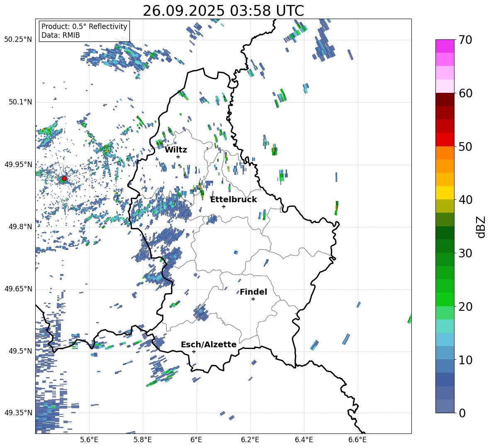
Task: Click the 70 colorbar tick label
Action: click(x=465, y=40)
